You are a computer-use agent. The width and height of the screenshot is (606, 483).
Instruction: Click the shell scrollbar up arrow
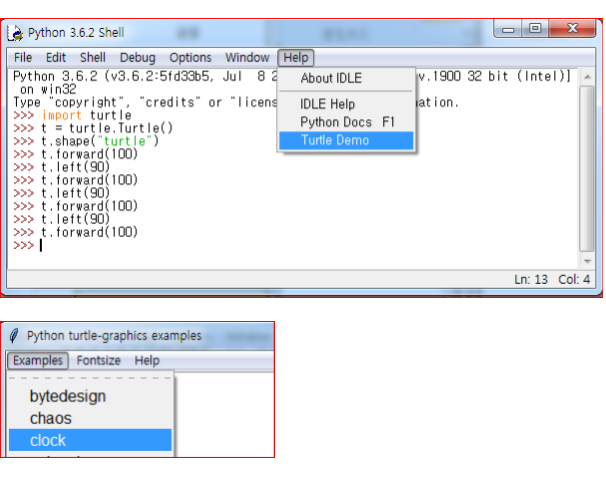587,77
